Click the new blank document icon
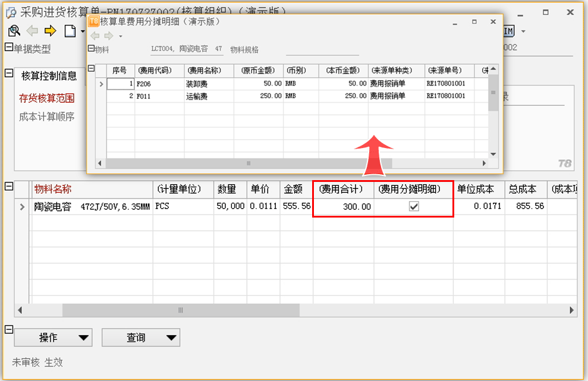 70,31
